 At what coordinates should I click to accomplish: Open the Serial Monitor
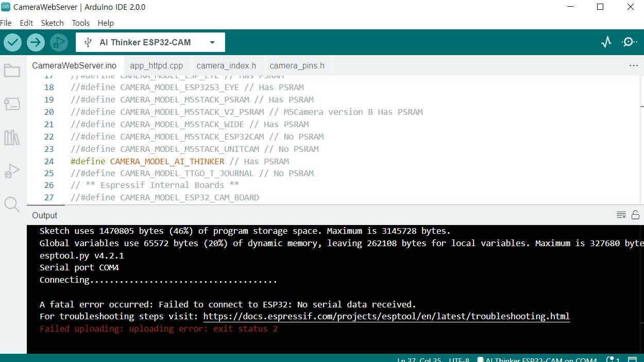[629, 42]
